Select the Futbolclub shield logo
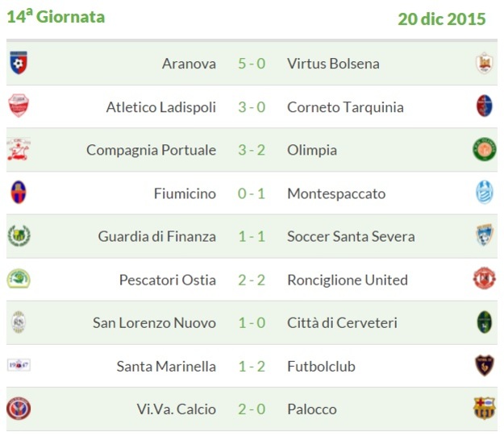 pyautogui.click(x=484, y=366)
